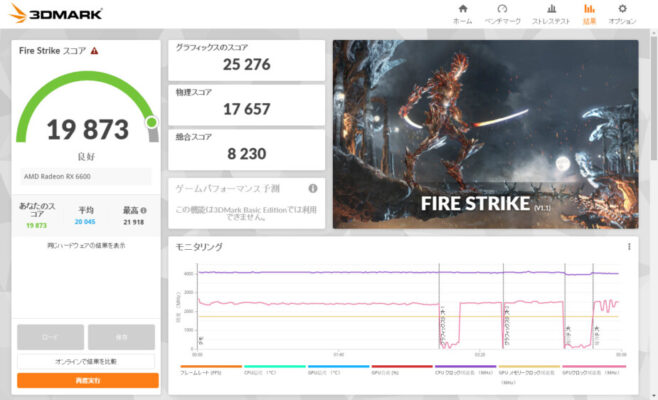This screenshot has height=400, width=658.
Task: Click the greyed-out Save (保存) button
Action: (121, 337)
